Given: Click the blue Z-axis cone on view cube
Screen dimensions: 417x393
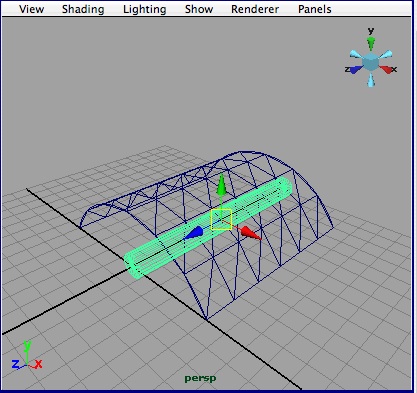Looking at the screenshot, I should (356, 69).
